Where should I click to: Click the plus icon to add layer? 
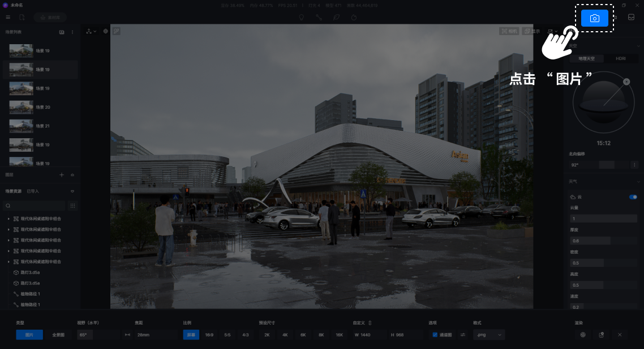(x=62, y=175)
